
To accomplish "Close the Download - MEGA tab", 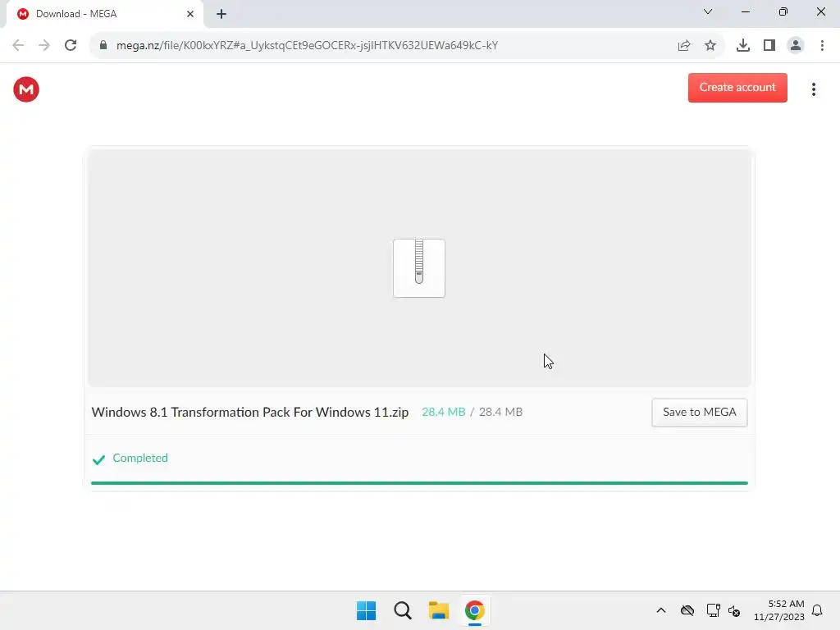I will 190,14.
